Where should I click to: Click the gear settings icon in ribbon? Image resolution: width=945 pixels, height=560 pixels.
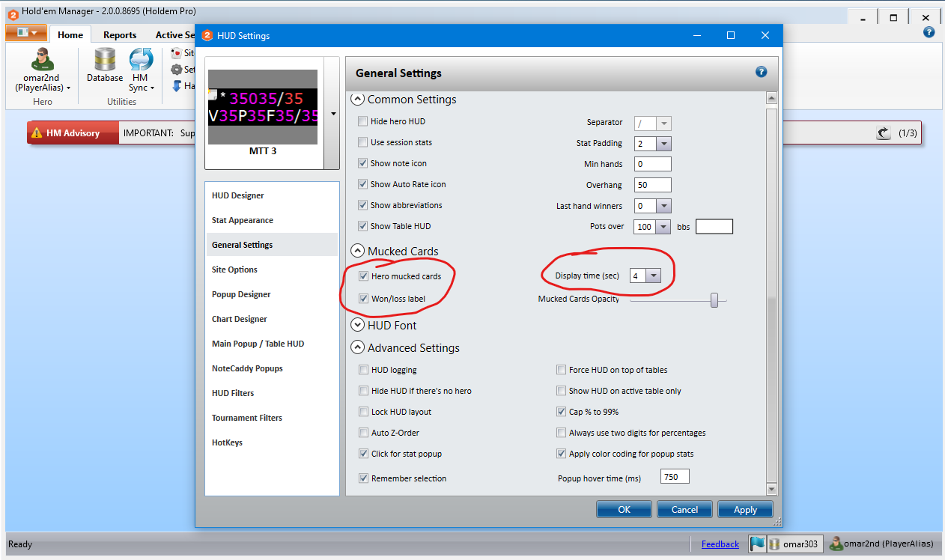(x=177, y=70)
